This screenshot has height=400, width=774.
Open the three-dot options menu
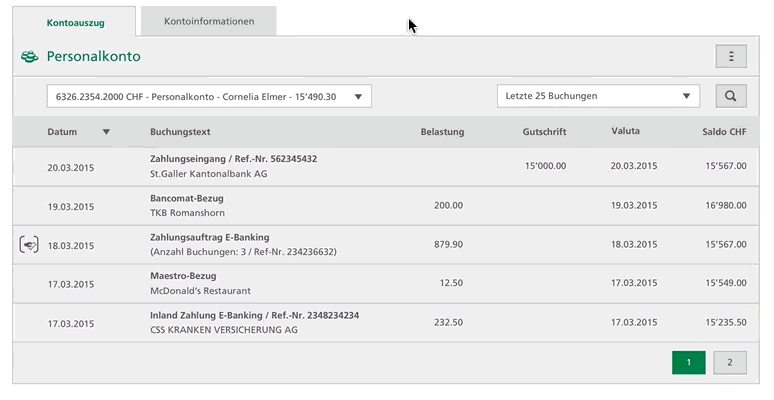click(x=731, y=57)
